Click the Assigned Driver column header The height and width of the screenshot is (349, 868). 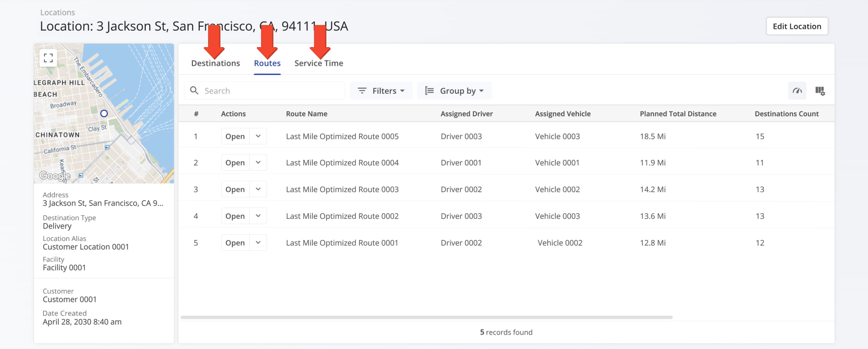point(467,114)
